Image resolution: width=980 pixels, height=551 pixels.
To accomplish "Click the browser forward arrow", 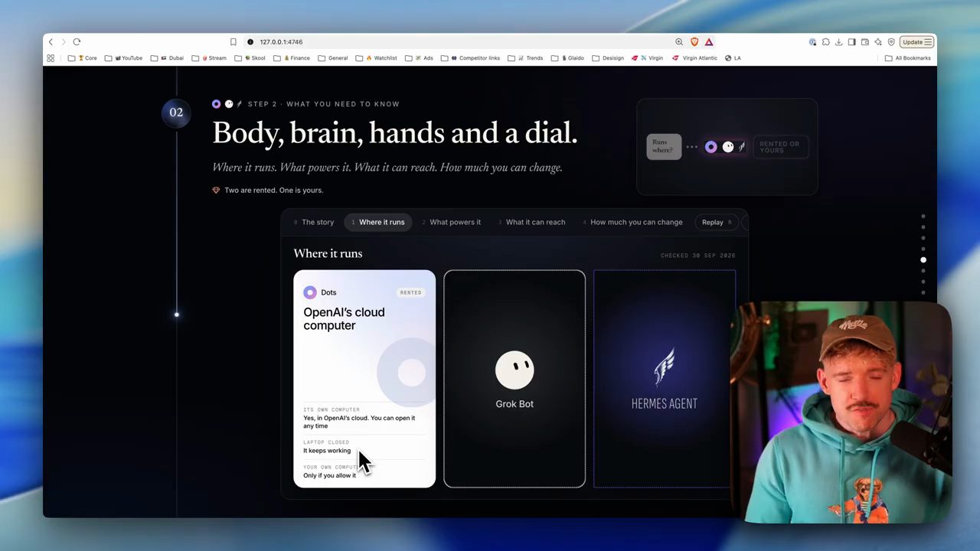I will click(x=64, y=42).
